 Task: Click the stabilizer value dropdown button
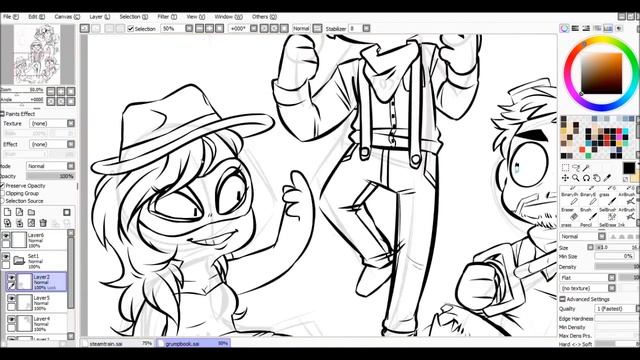366,29
